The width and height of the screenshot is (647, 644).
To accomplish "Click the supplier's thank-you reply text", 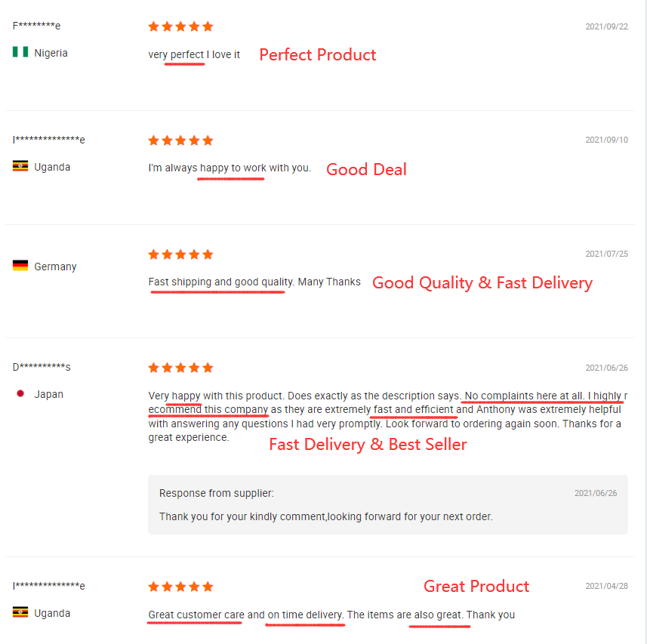I will coord(325,517).
